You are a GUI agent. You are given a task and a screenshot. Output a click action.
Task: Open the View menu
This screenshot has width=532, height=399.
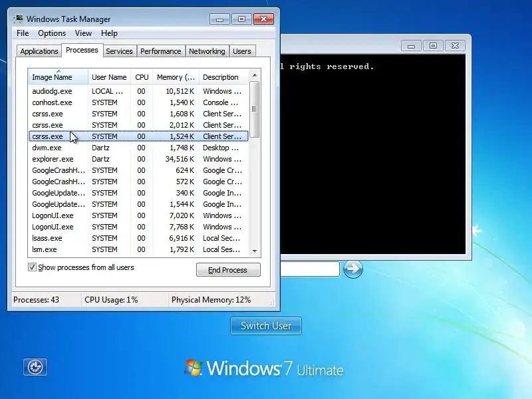coord(84,33)
